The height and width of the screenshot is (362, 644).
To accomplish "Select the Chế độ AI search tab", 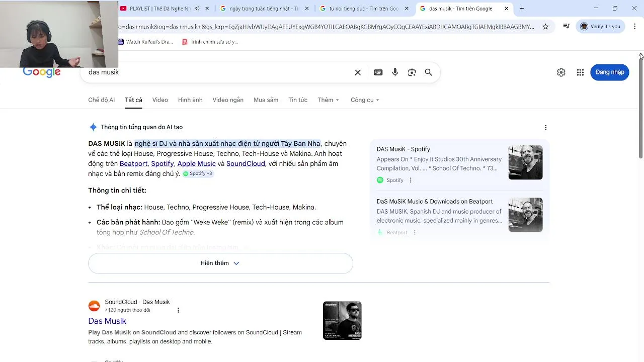I will pos(102,100).
